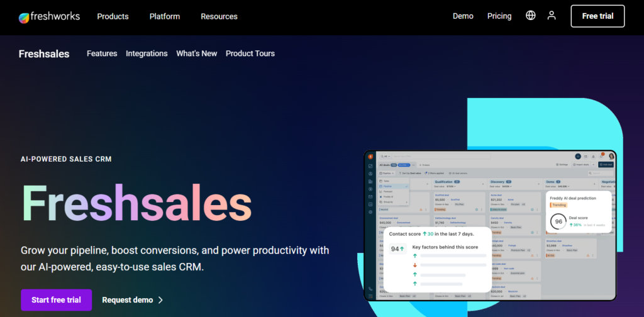The image size is (644, 317).
Task: Open the user account icon
Action: pos(552,16)
